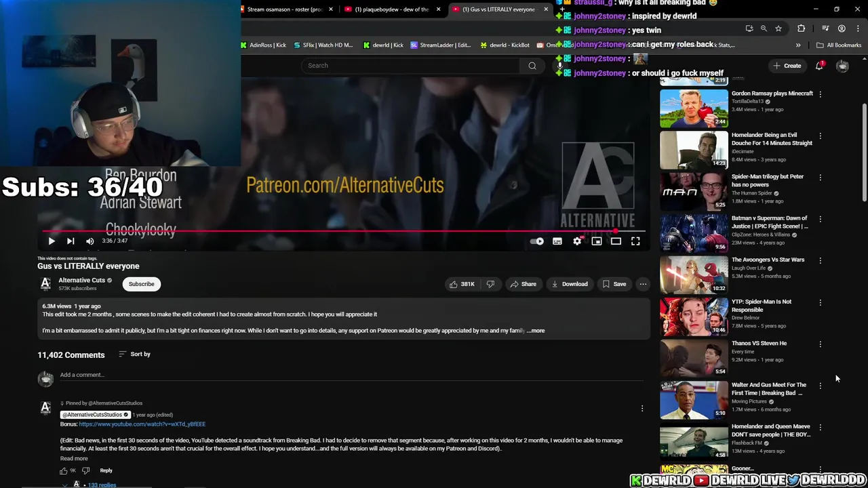Screen dimensions: 868x488
Task: Open the All Bookmarks folder
Action: coord(839,45)
